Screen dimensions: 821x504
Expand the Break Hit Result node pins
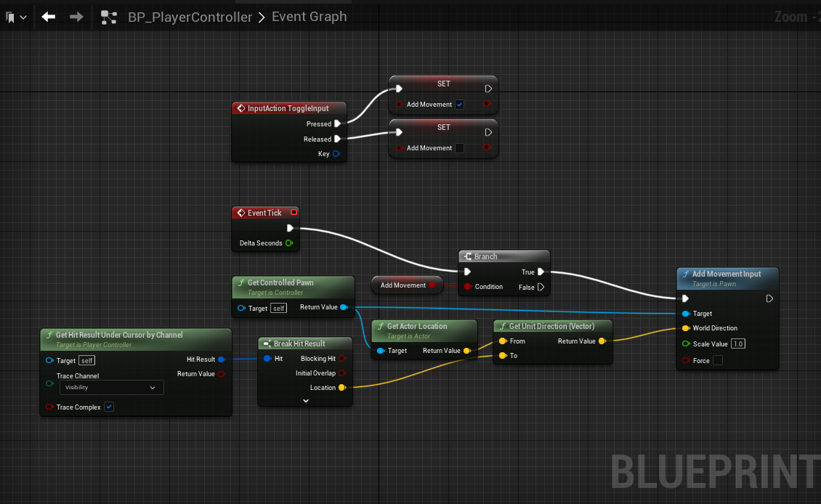click(306, 402)
